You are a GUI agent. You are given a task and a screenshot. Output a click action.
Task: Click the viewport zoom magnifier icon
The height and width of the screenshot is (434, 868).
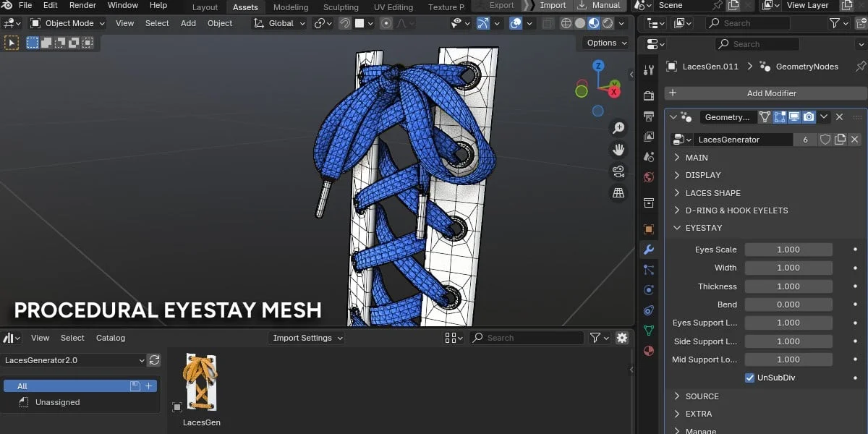(618, 127)
